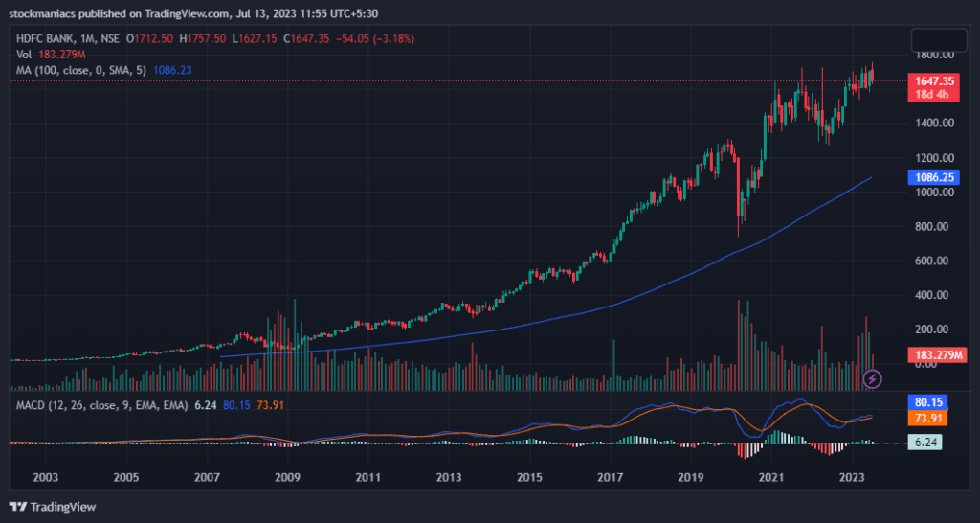Click the MACD histogram value 6.24 in legend
Viewport: 980px width, 523px height.
click(206, 405)
